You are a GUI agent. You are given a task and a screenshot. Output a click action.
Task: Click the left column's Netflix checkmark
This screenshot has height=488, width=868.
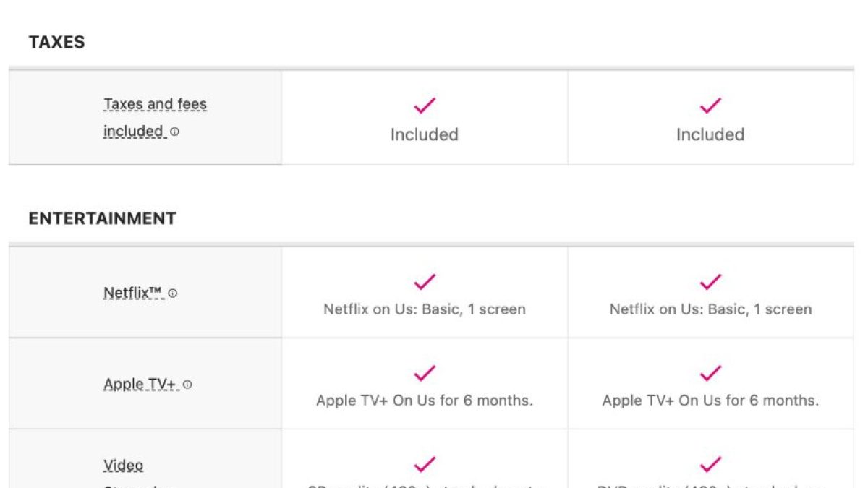point(425,282)
